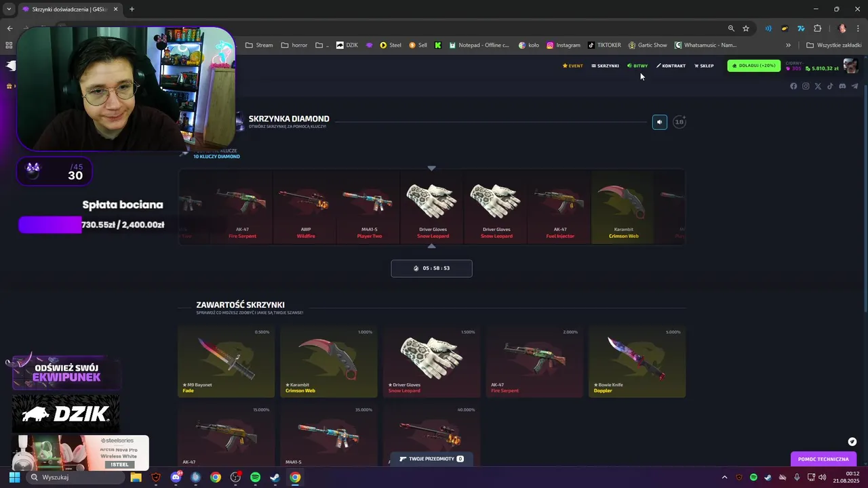The height and width of the screenshot is (488, 868).
Task: Open the horror bookmark folder
Action: pos(294,45)
